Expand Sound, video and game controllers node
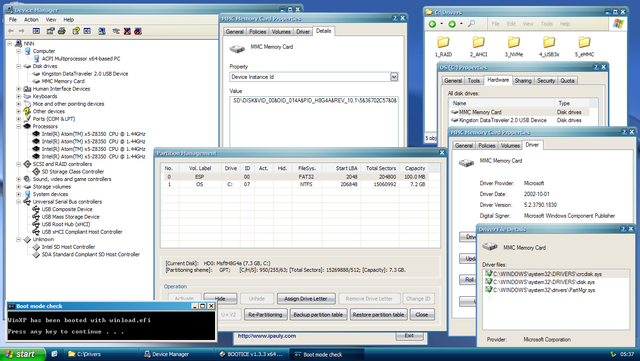The height and width of the screenshot is (361, 640). [x=18, y=179]
